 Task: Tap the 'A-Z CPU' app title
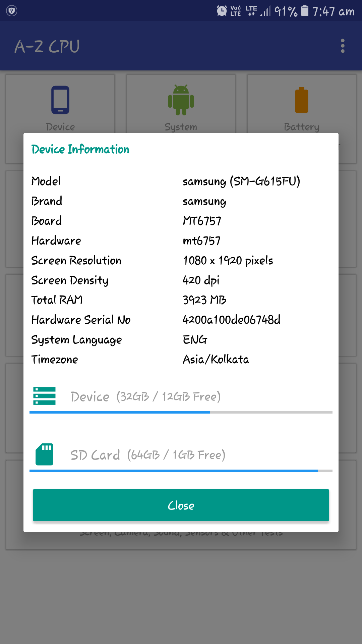pyautogui.click(x=47, y=46)
